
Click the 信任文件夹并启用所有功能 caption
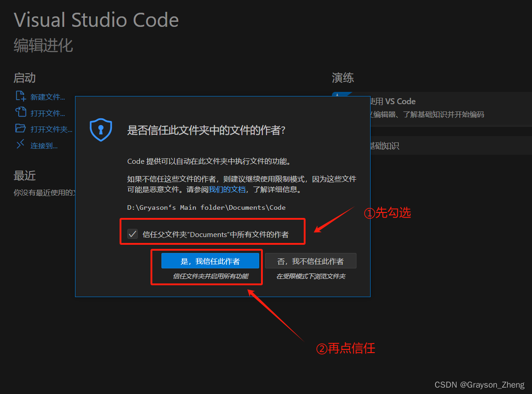tap(211, 276)
